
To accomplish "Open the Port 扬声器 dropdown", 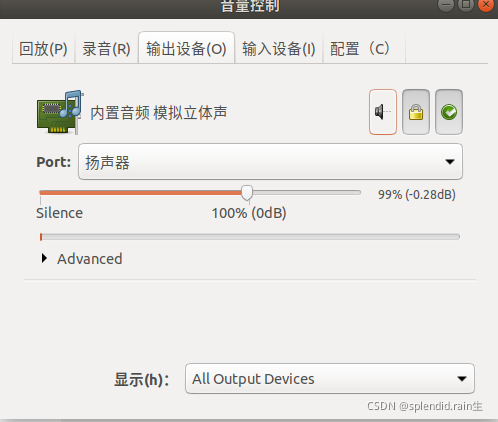I will click(270, 162).
